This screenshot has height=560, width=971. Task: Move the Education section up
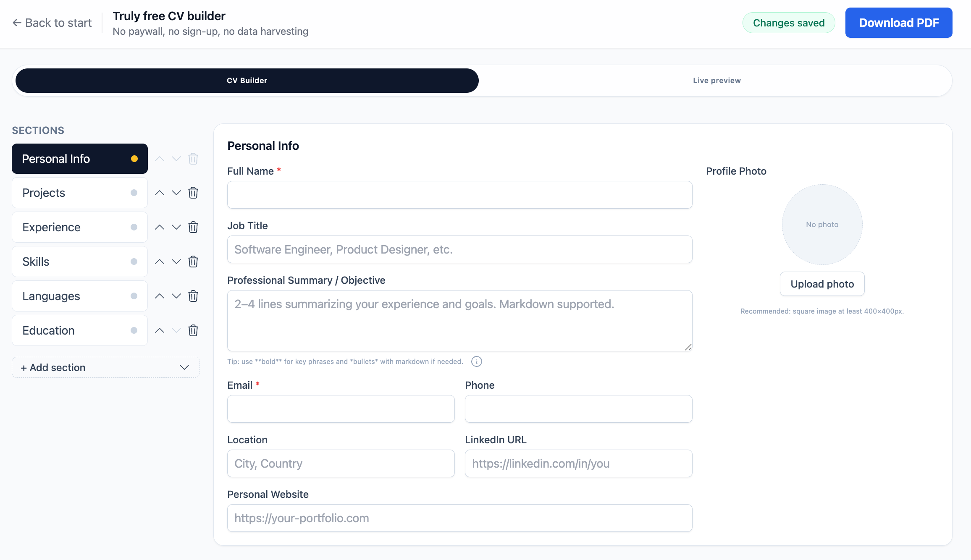pos(160,330)
